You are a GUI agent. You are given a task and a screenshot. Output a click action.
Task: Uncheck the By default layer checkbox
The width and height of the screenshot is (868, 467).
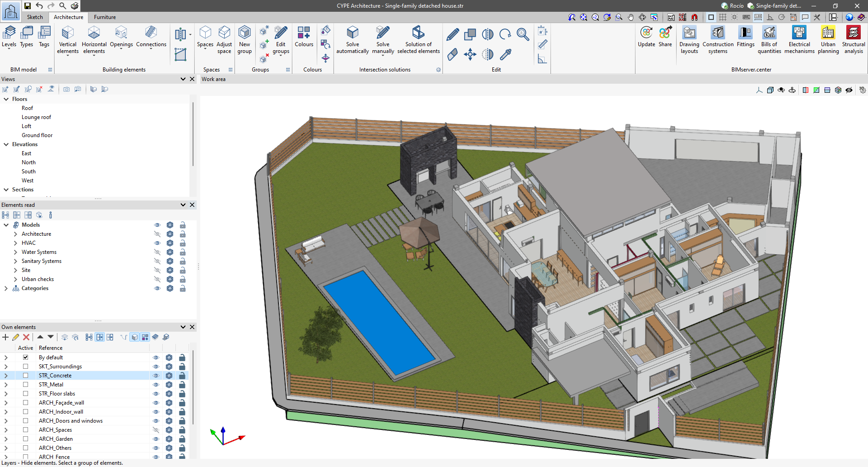click(26, 357)
